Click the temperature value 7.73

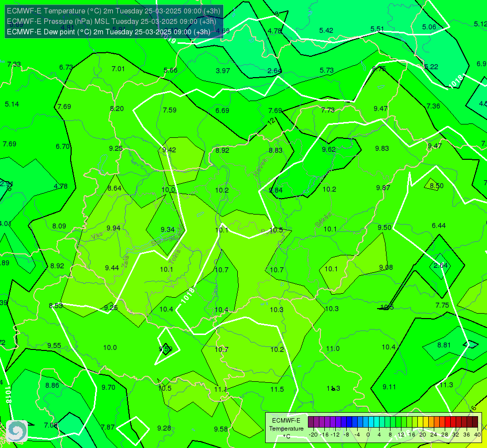(328, 110)
